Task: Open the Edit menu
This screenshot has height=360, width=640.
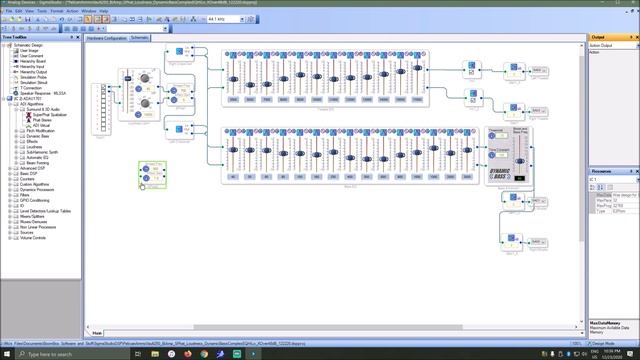Action: 18,11
